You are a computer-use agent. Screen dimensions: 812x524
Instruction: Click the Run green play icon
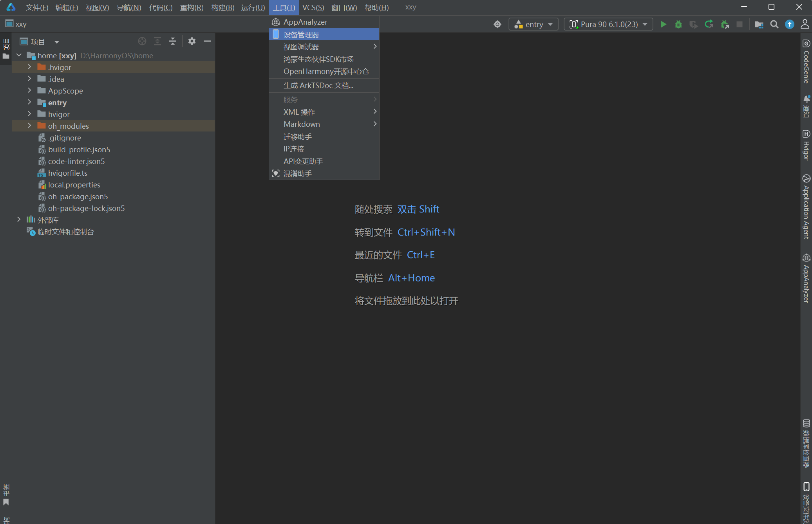coord(663,24)
